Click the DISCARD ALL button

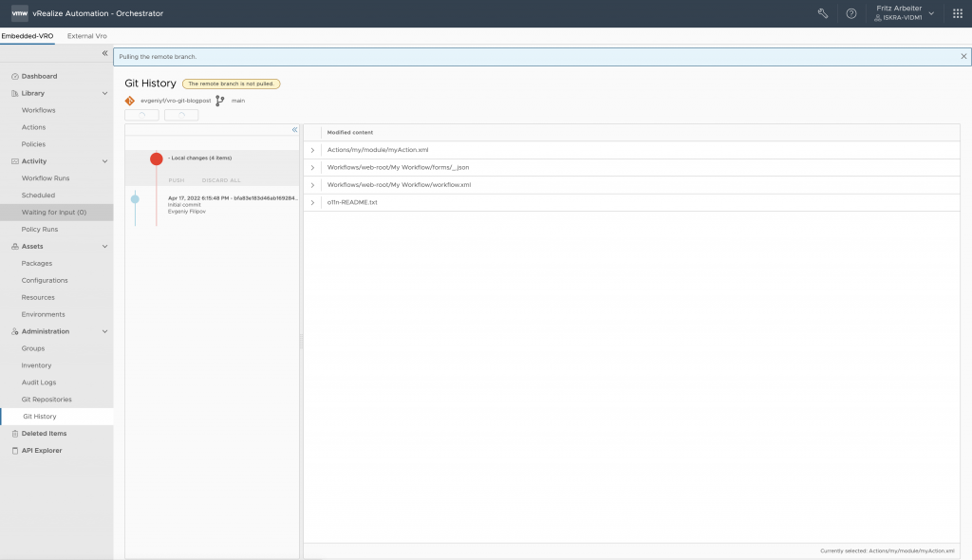click(x=221, y=179)
